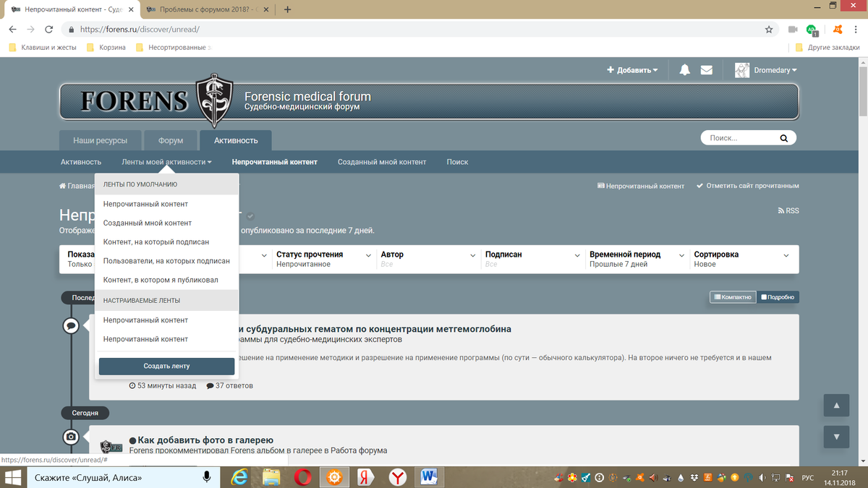Click the camera timeline icon

(x=71, y=437)
